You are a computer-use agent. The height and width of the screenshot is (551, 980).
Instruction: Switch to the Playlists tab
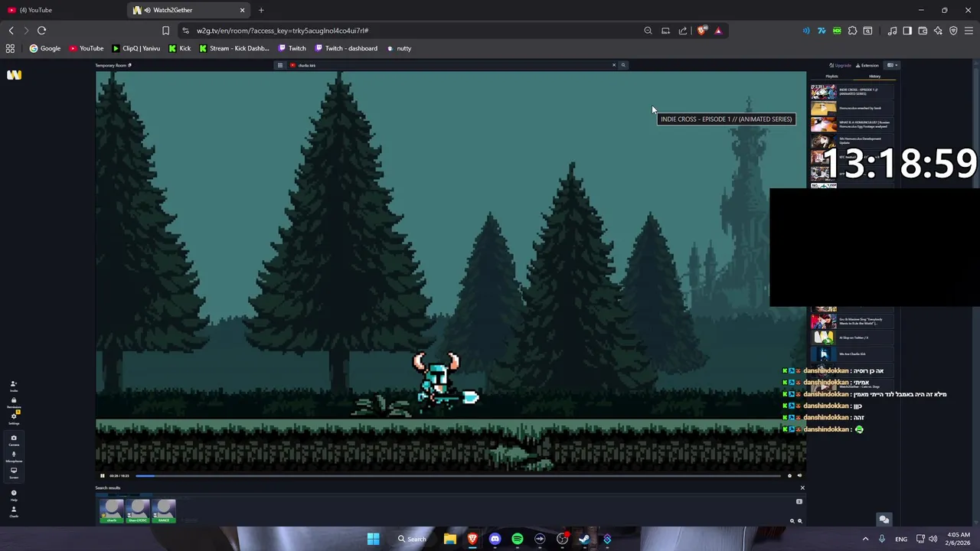831,77
